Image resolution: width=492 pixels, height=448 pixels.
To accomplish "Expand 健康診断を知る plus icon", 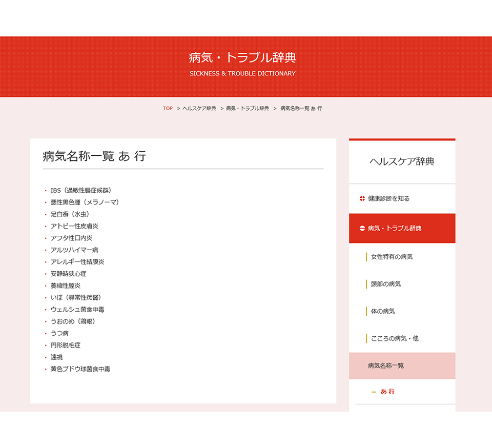I will point(362,198).
